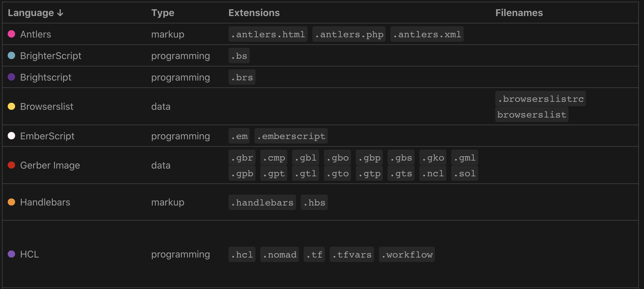Select the Handlebars .hbs extension chip
The image size is (644, 289).
coord(314,202)
